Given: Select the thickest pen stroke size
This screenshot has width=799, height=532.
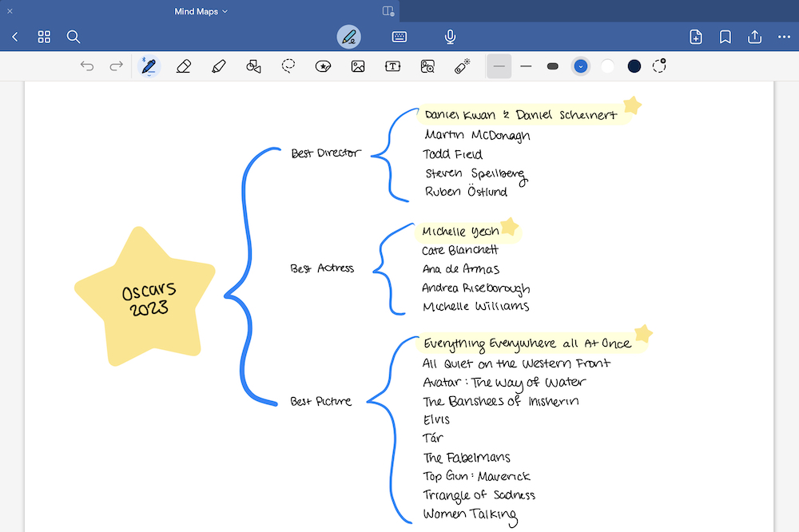Looking at the screenshot, I should tap(552, 66).
